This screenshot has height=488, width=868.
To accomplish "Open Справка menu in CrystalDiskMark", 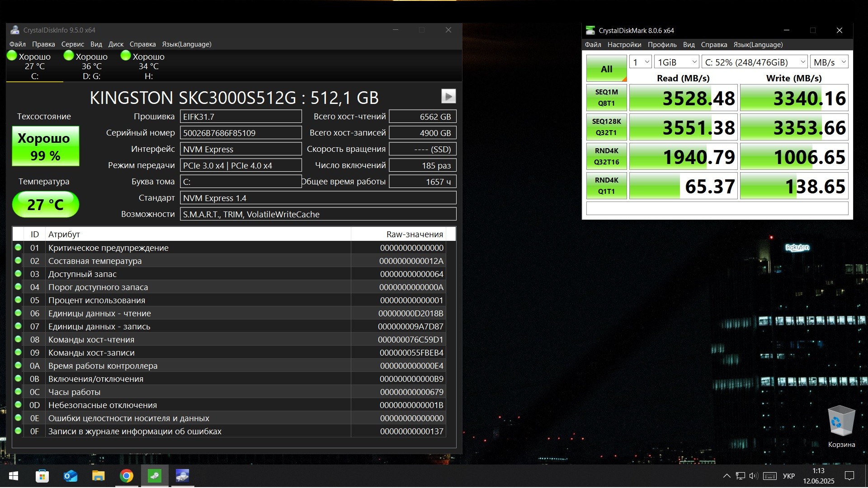I will [714, 45].
